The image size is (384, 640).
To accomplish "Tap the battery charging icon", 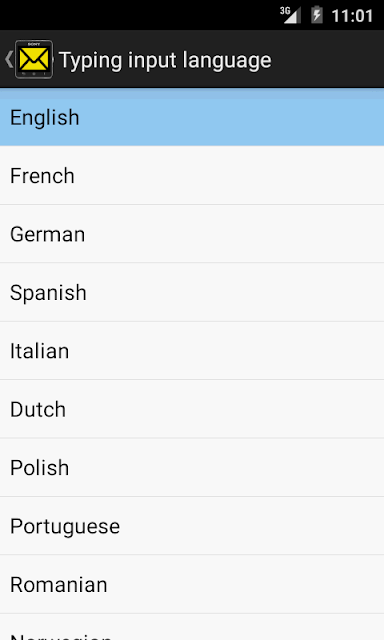I will pos(317,16).
